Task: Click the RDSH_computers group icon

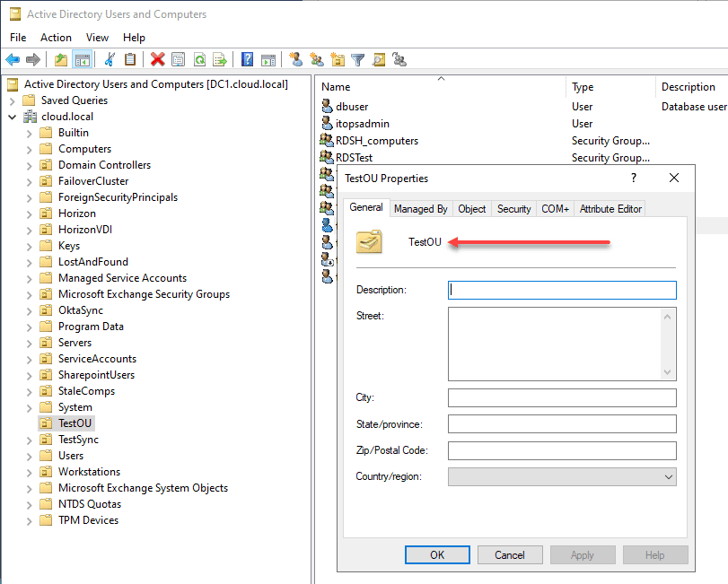Action: click(x=327, y=140)
